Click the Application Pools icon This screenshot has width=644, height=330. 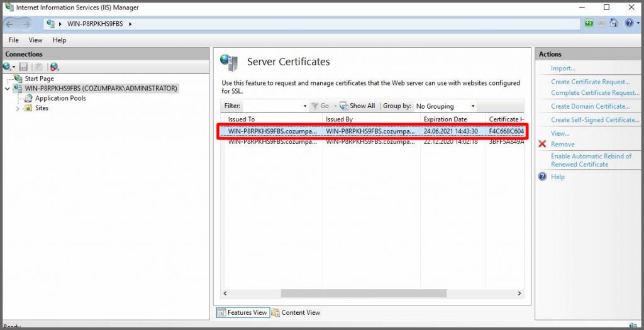[x=28, y=98]
